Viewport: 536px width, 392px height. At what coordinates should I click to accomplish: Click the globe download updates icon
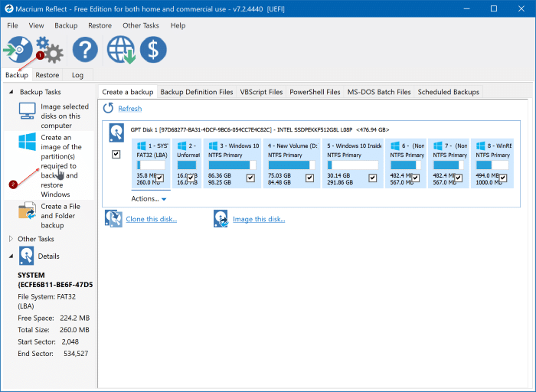click(121, 50)
